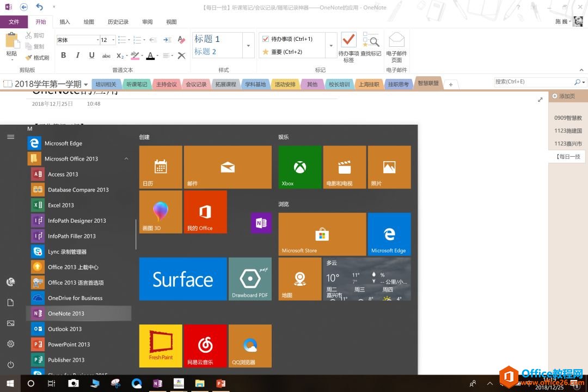The width and height of the screenshot is (588, 392).
Task: Click the Paint 3D tile
Action: click(x=161, y=212)
